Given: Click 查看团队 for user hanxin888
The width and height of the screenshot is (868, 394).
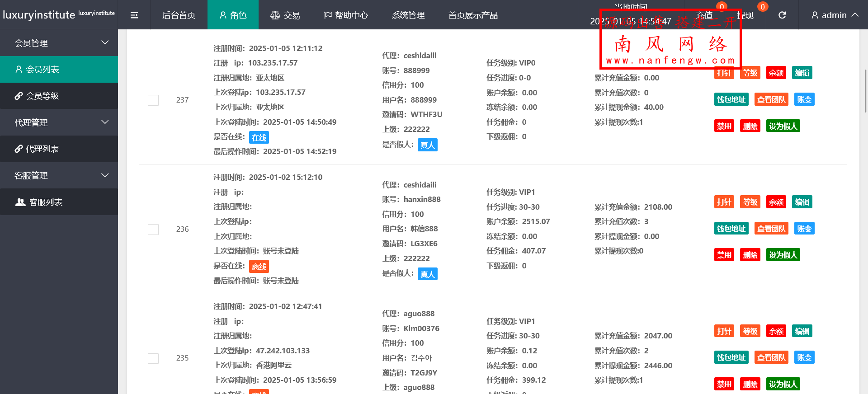Looking at the screenshot, I should tap(771, 229).
